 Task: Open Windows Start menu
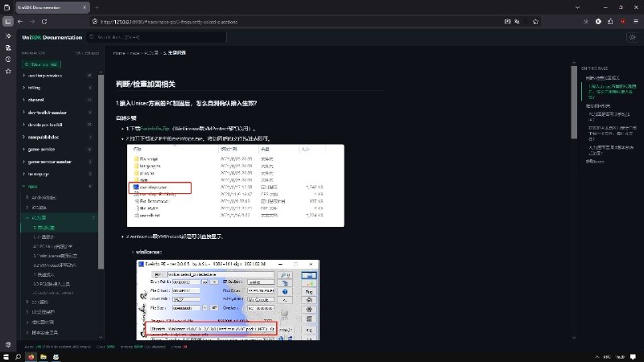(6, 357)
